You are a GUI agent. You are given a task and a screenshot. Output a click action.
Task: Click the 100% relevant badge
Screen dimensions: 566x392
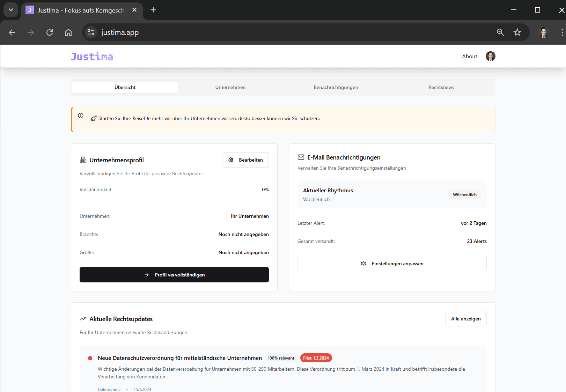281,358
